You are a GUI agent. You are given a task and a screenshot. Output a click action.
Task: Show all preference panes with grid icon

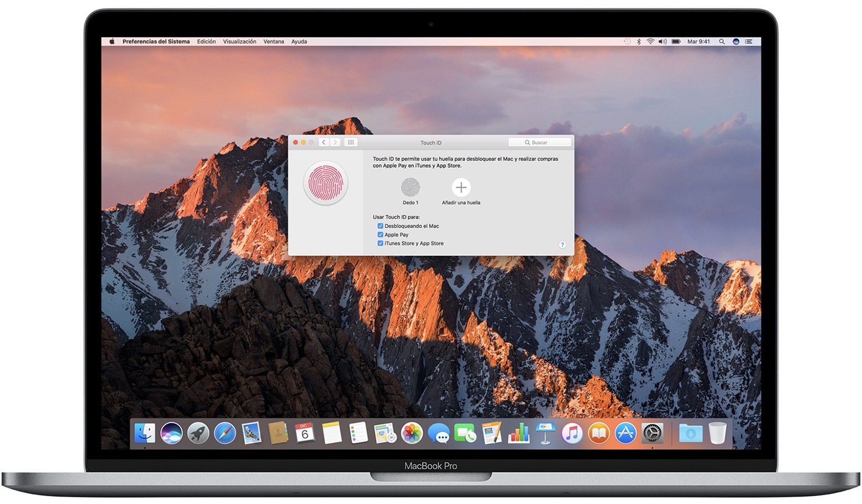pyautogui.click(x=350, y=142)
